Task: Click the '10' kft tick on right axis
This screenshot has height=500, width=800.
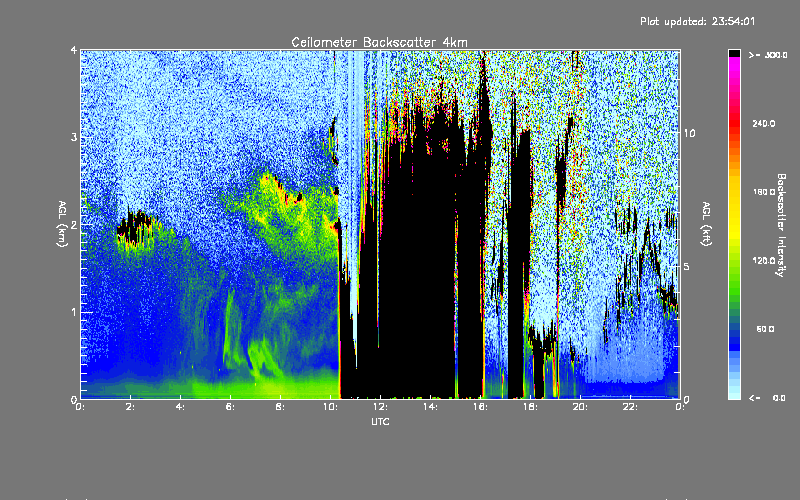Action: coord(689,133)
